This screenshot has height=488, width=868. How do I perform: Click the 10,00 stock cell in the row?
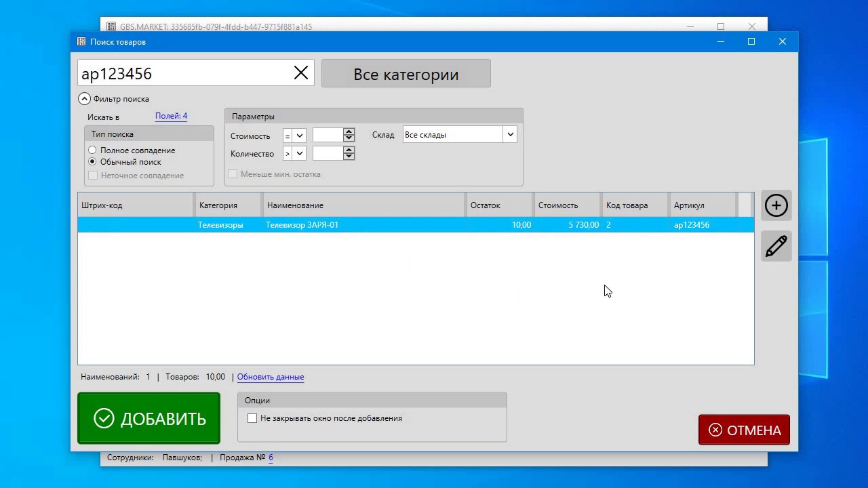click(499, 225)
